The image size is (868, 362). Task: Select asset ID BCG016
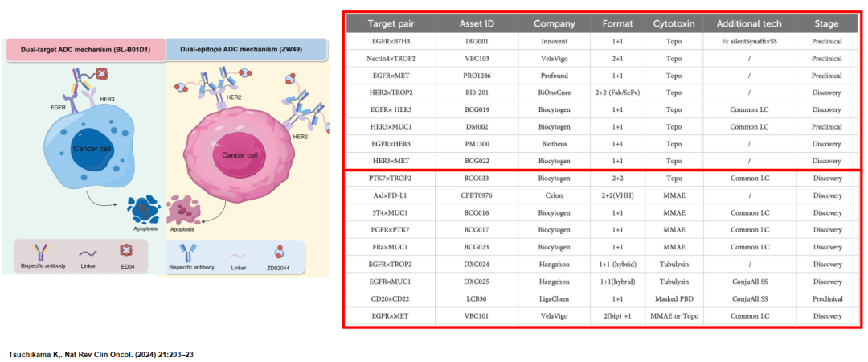[477, 213]
